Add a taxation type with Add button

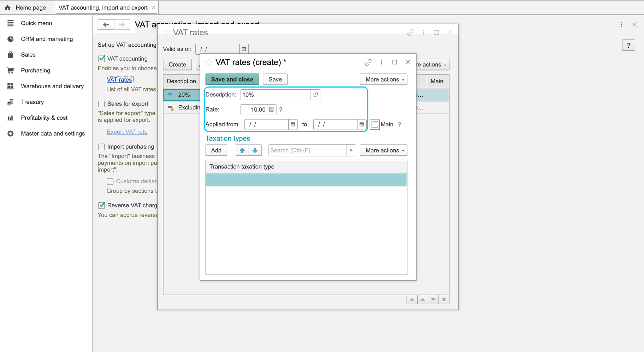(x=216, y=150)
